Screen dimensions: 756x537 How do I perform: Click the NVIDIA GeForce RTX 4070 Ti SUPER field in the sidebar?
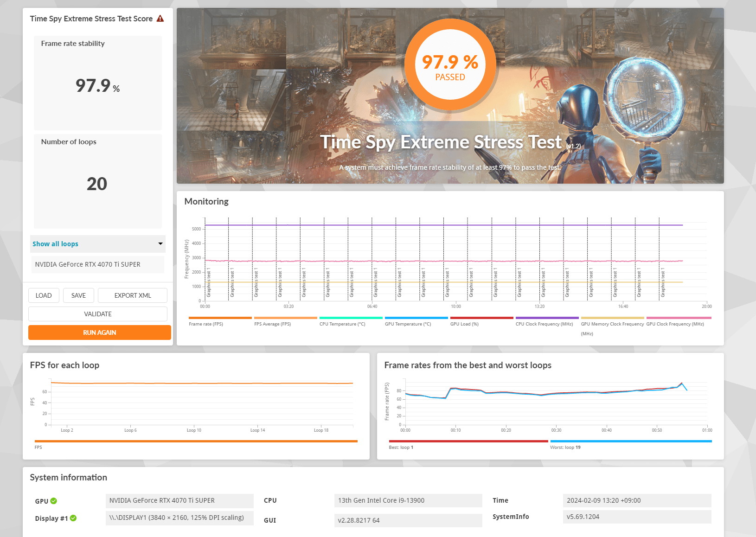pyautogui.click(x=98, y=264)
